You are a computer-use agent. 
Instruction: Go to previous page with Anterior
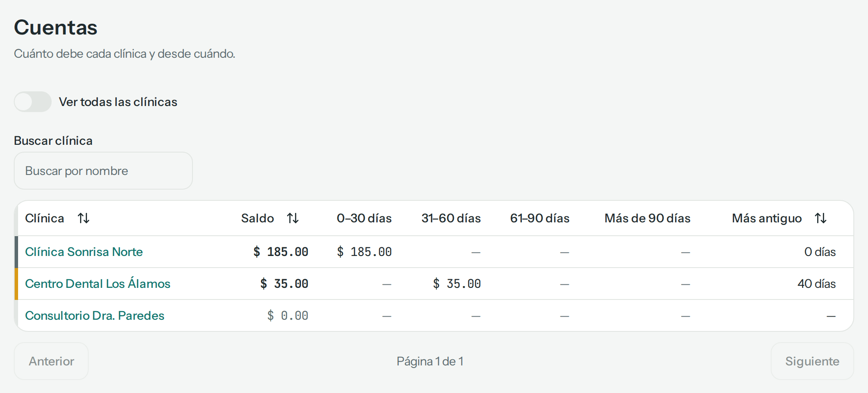pos(51,361)
